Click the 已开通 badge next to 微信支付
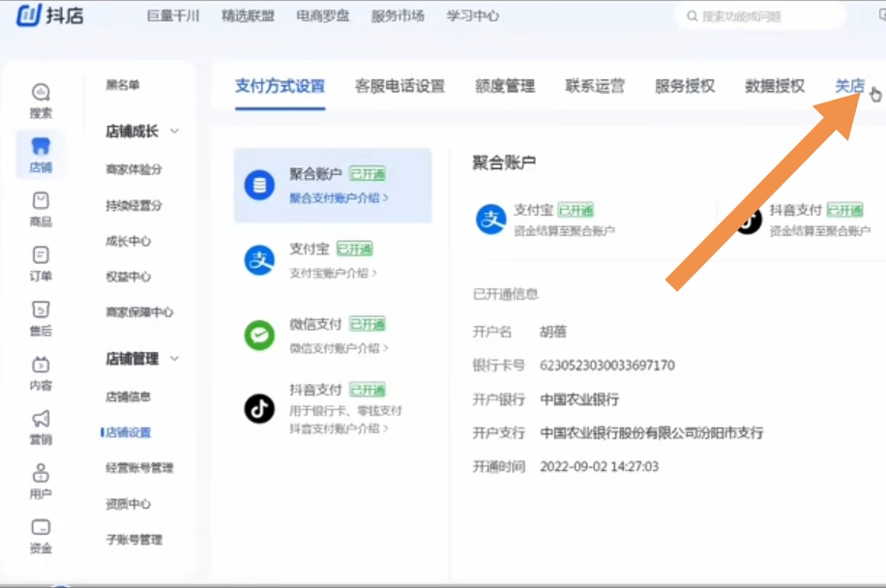886x588 pixels. pyautogui.click(x=368, y=324)
